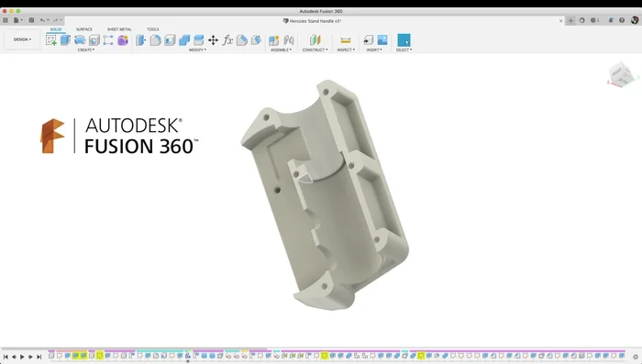This screenshot has width=642, height=364.
Task: Select the Physical Material tool
Action: pyautogui.click(x=256, y=40)
